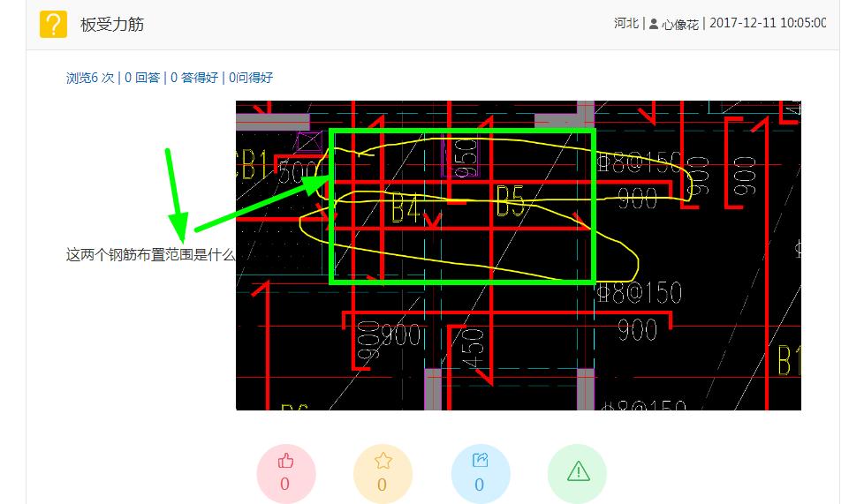Image resolution: width=864 pixels, height=504 pixels.
Task: Click the 0 回答 answer count
Action: (x=142, y=78)
